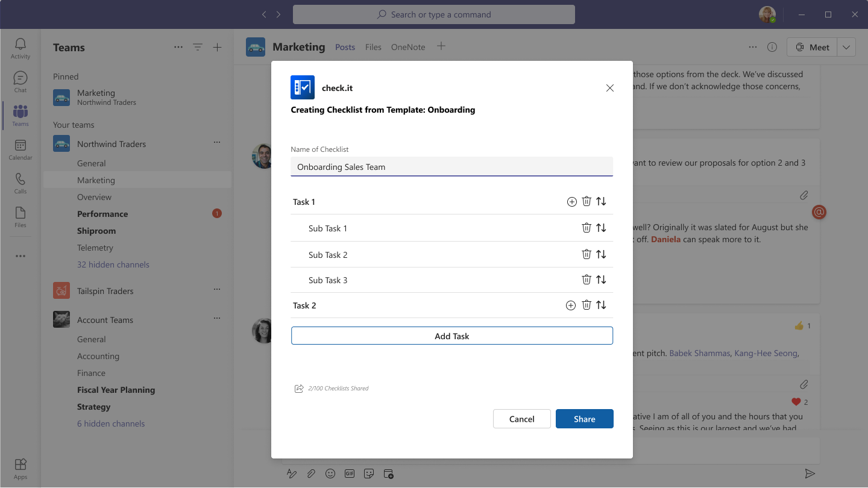Screen dimensions: 868x488
Task: Click the Share button
Action: tap(585, 419)
